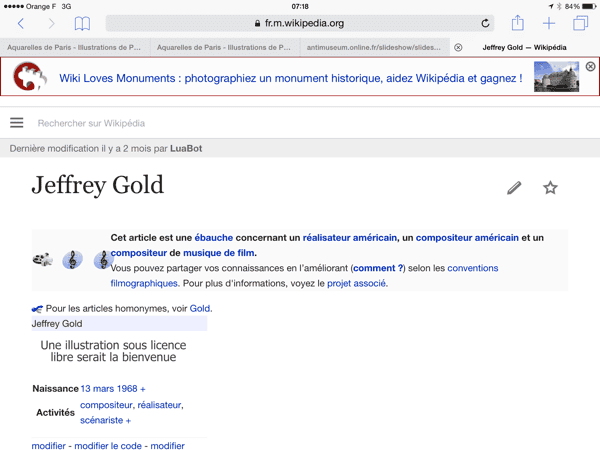Click the first treble clef icon
This screenshot has height=450, width=600.
(x=72, y=260)
